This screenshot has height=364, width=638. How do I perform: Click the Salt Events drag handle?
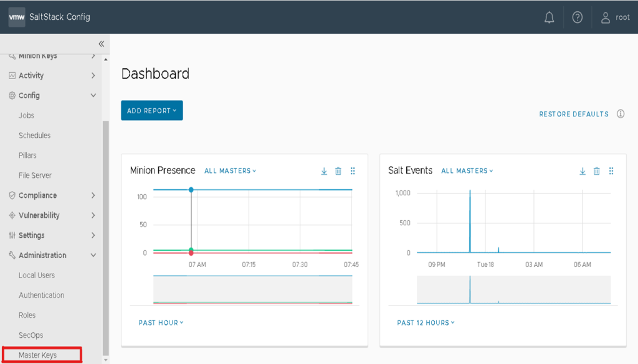coord(611,171)
